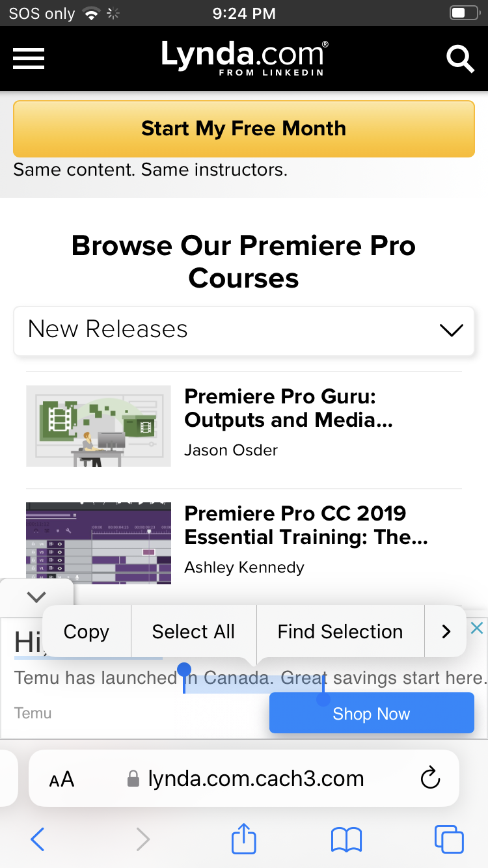Screen dimensions: 488x868
Task: Open the Safari tabs overview icon
Action: click(x=448, y=839)
